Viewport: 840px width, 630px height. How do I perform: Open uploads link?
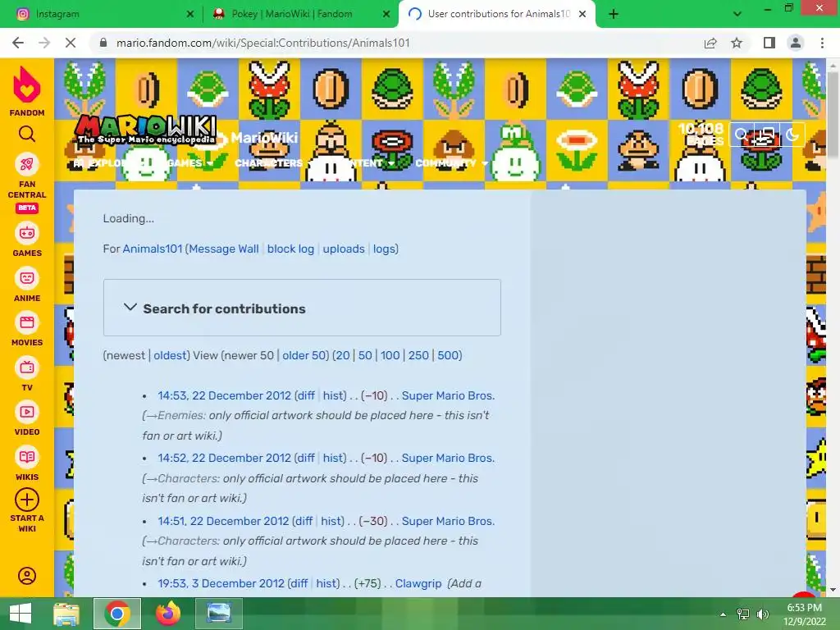pos(344,249)
